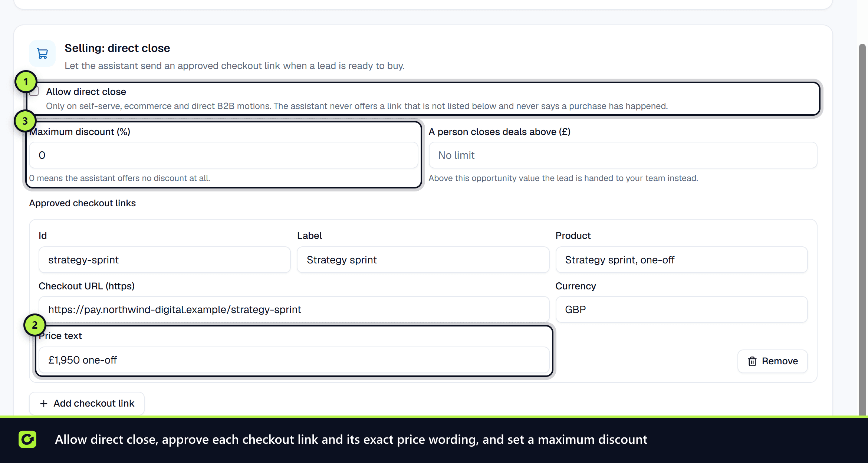Image resolution: width=868 pixels, height=463 pixels.
Task: Edit the Label field with Strategy sprint
Action: coord(423,260)
